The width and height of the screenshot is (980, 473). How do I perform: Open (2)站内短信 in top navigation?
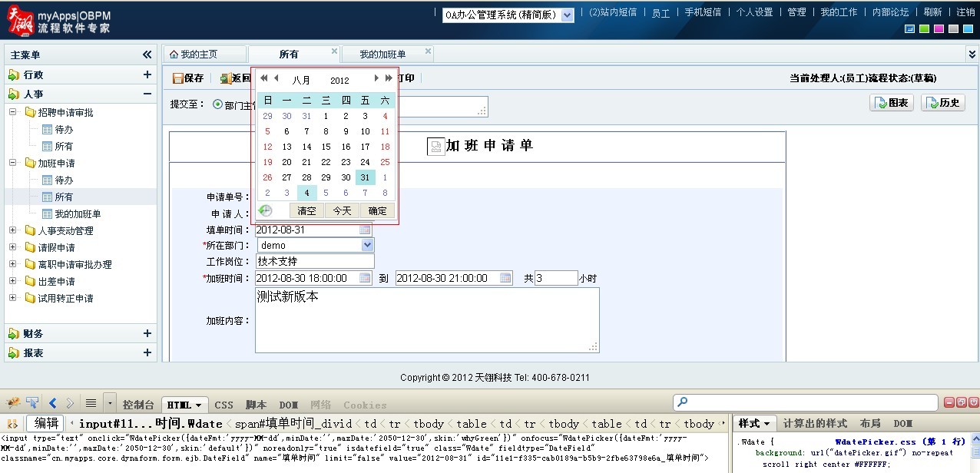pos(613,12)
